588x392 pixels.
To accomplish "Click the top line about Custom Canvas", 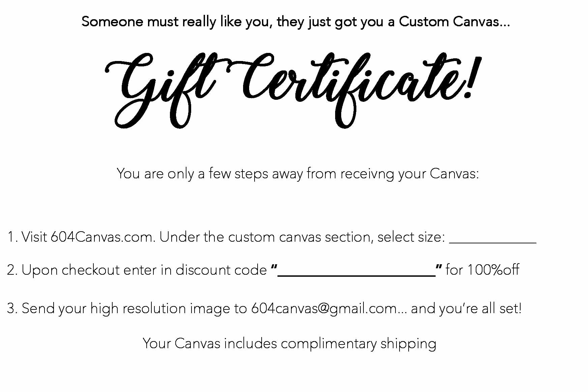I will 296,22.
